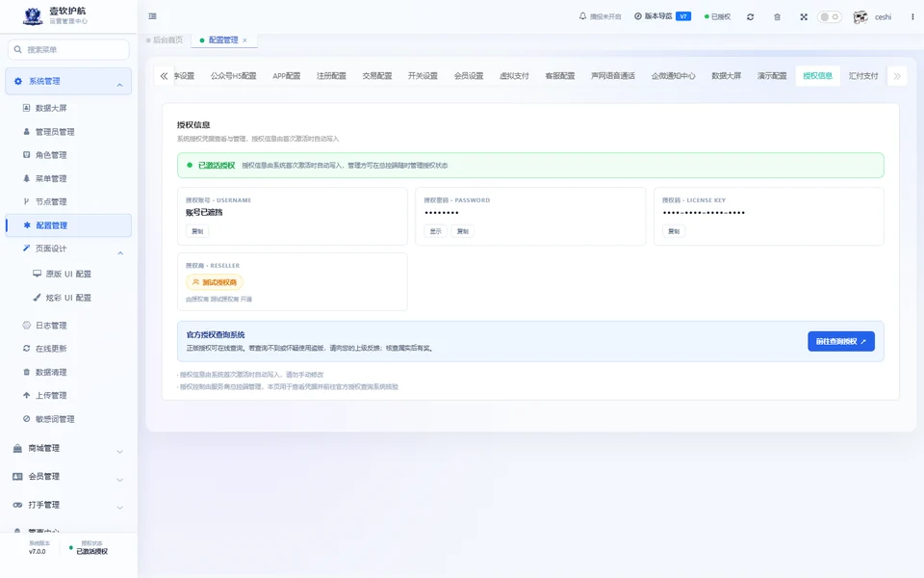Collapse the 系统管理 menu chevron
The height and width of the screenshot is (578, 924).
click(x=119, y=85)
